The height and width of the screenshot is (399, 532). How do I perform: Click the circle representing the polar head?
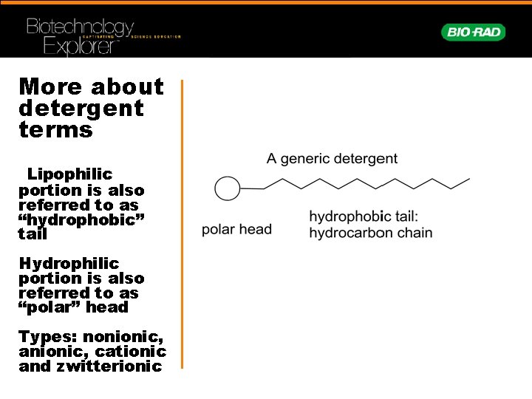(x=228, y=188)
